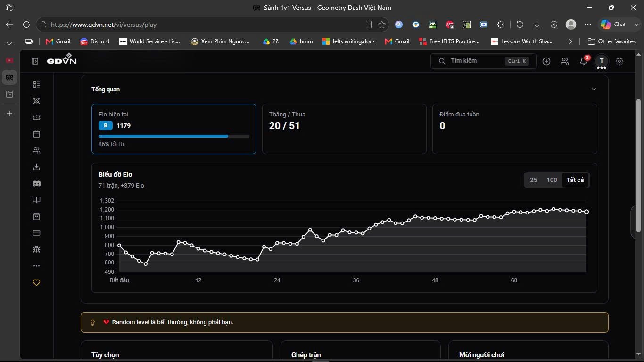This screenshot has height=362, width=644.
Task: Switch chart to Tất cả tab
Action: coord(575,180)
